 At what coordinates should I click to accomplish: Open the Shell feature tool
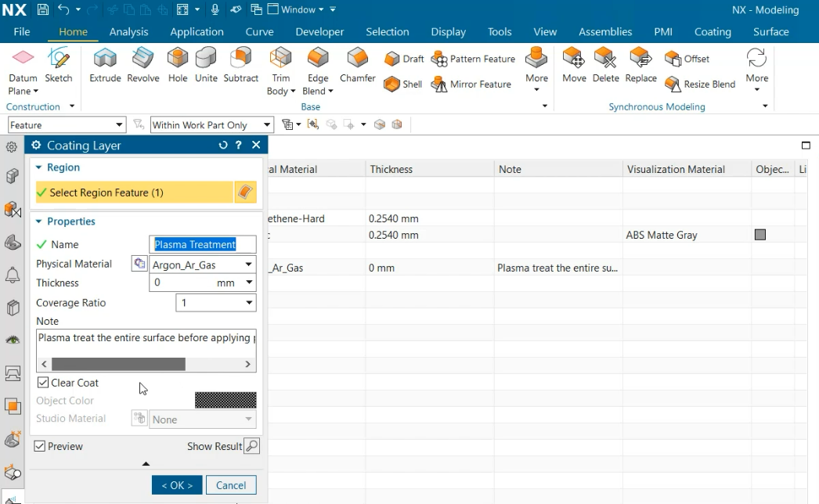403,85
